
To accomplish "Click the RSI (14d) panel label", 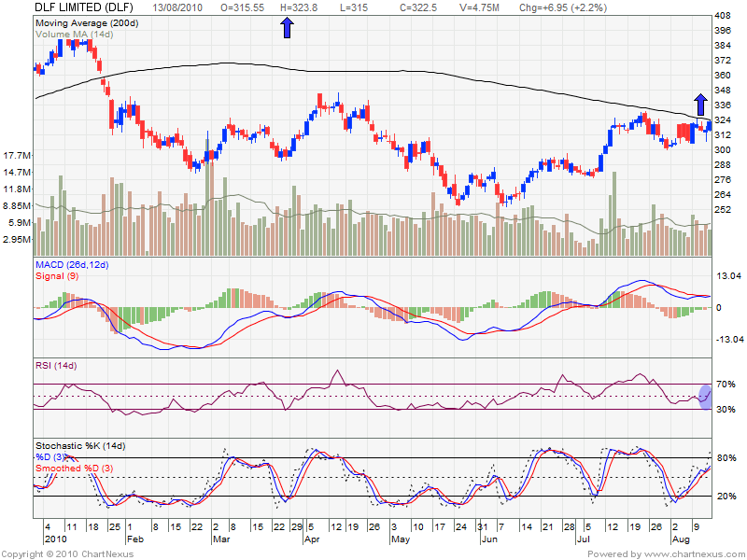I will (58, 366).
